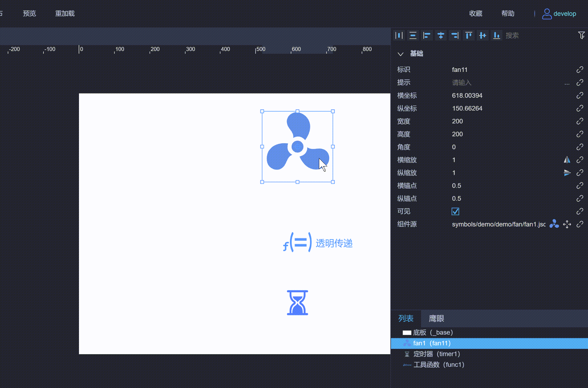Open the develop user account icon
588x388 pixels.
click(547, 14)
